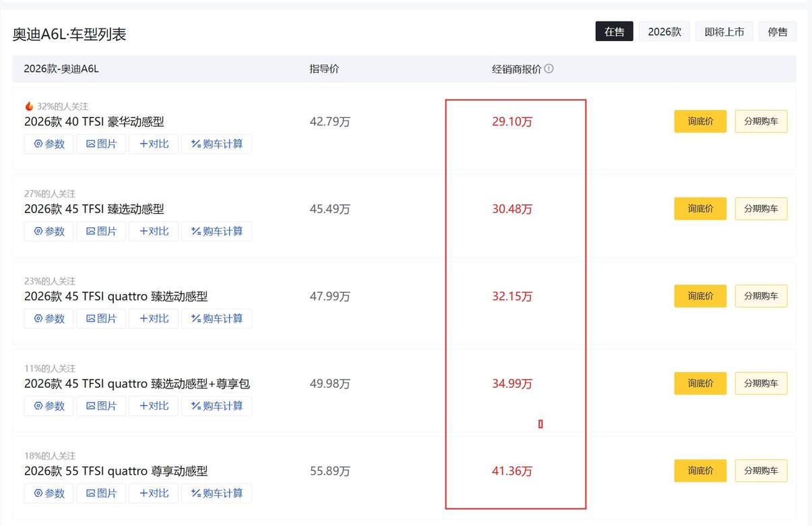Select the 2026款 tab
812x526 pixels.
click(664, 32)
